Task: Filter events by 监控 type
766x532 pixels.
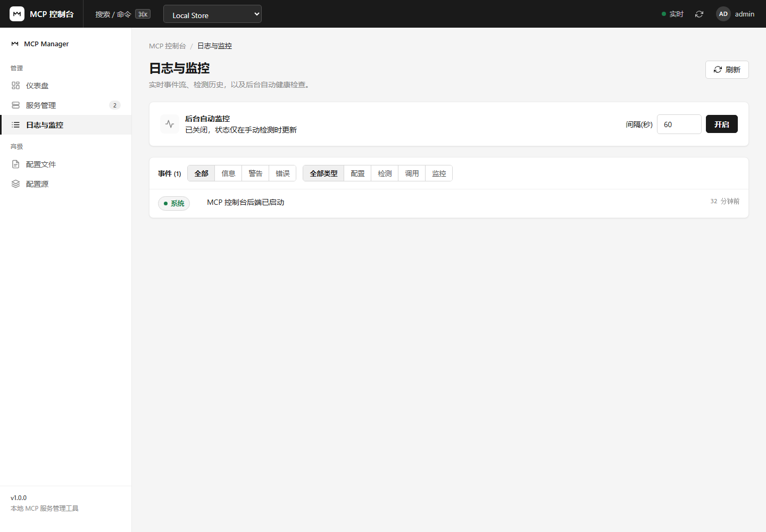Action: [x=439, y=173]
